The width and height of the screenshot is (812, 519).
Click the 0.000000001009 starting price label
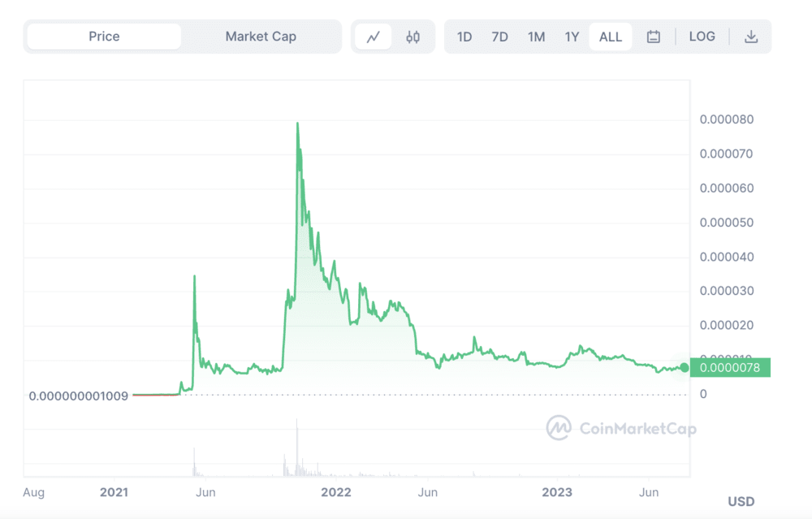pos(78,396)
